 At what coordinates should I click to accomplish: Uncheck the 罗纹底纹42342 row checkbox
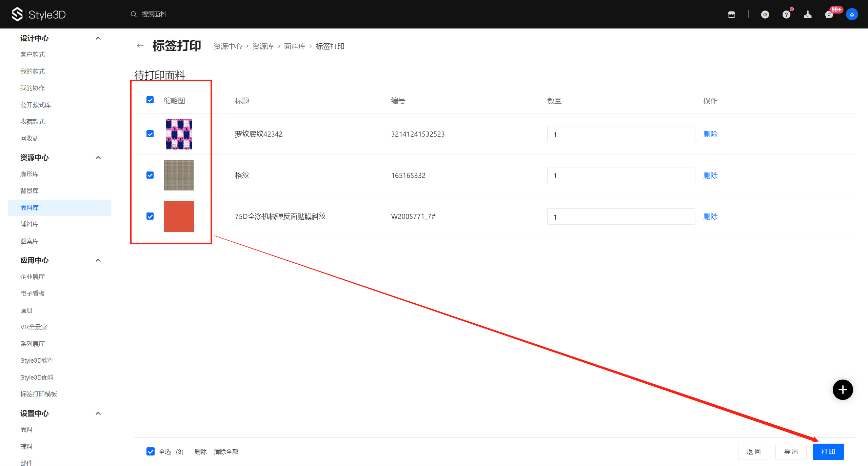point(150,134)
